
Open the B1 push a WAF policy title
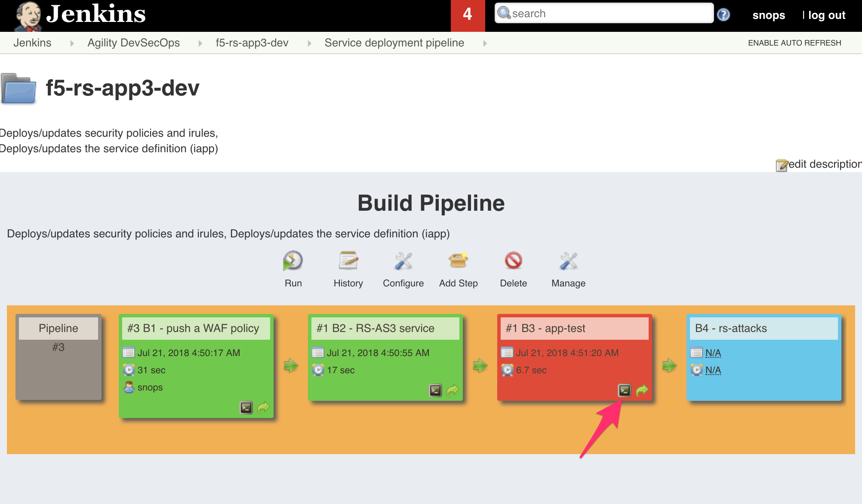point(193,328)
